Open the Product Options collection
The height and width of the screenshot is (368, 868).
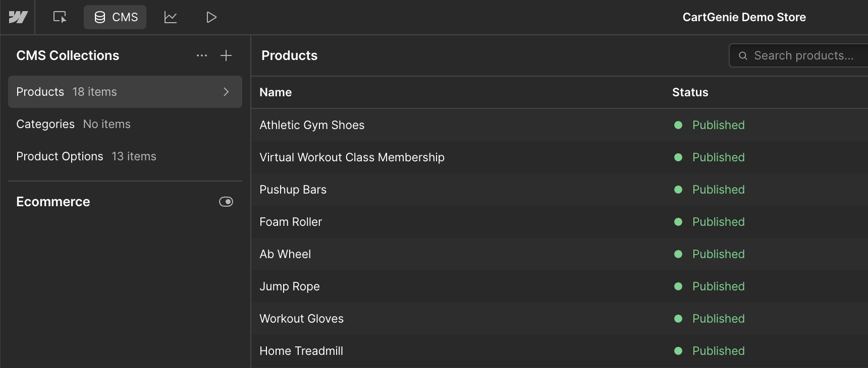pos(125,156)
